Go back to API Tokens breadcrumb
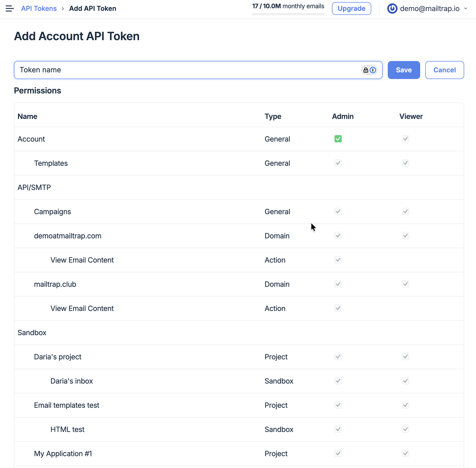 click(39, 8)
